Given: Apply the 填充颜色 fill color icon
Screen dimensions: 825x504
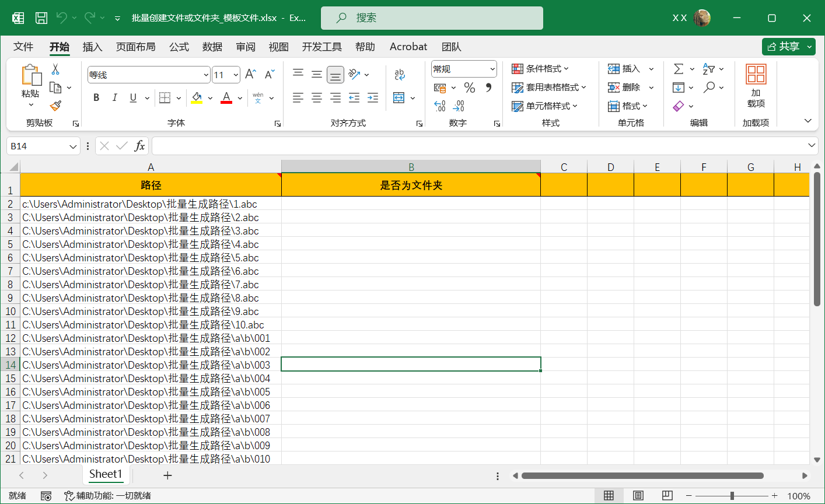Looking at the screenshot, I should [196, 97].
